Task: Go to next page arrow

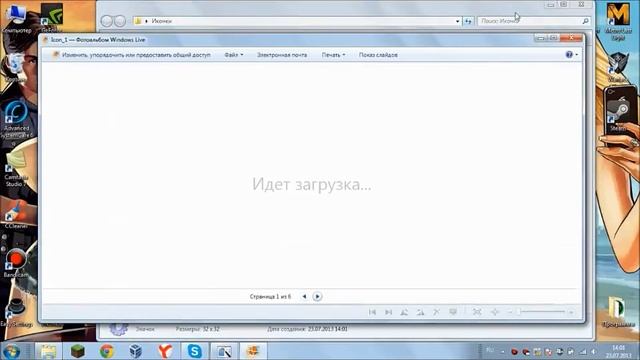Action: (x=317, y=296)
